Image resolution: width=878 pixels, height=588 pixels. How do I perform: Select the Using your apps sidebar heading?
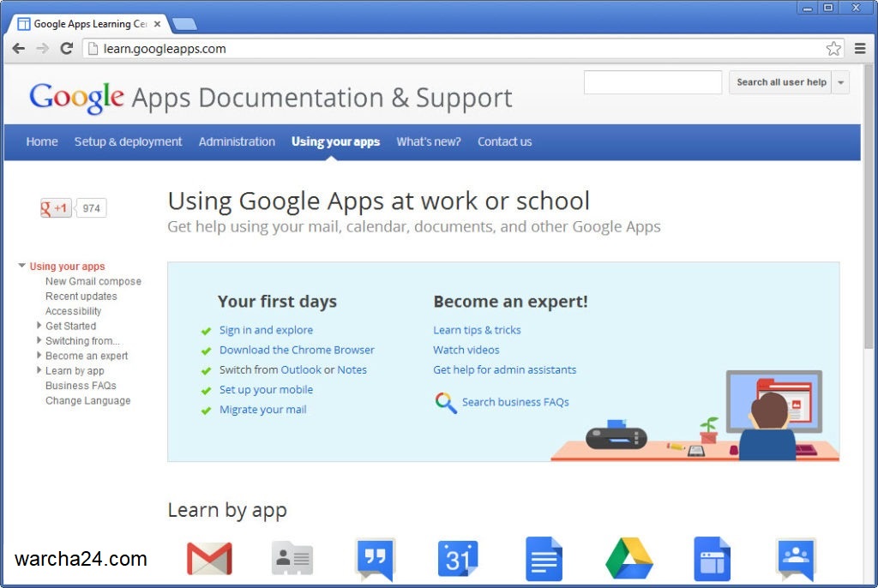(x=67, y=267)
